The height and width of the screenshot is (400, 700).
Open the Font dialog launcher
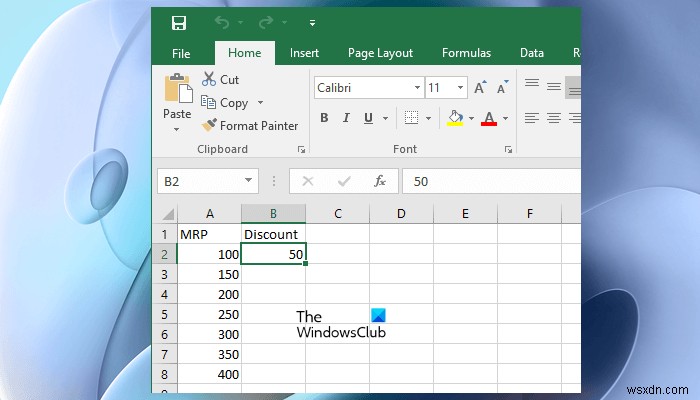[508, 150]
